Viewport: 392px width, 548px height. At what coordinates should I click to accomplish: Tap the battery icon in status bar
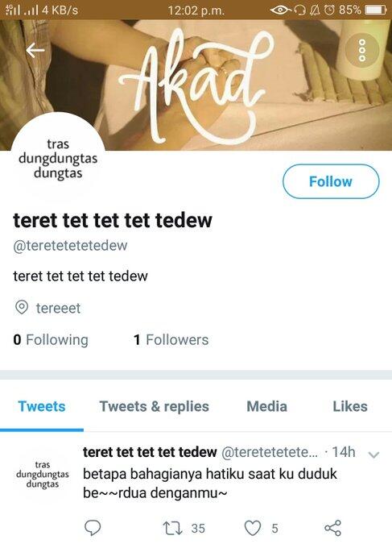tap(376, 10)
